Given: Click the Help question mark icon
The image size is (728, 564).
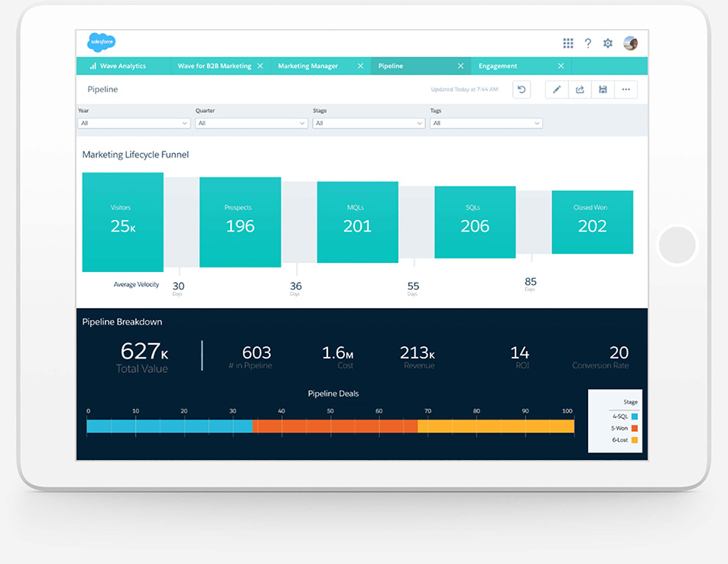Looking at the screenshot, I should point(587,43).
